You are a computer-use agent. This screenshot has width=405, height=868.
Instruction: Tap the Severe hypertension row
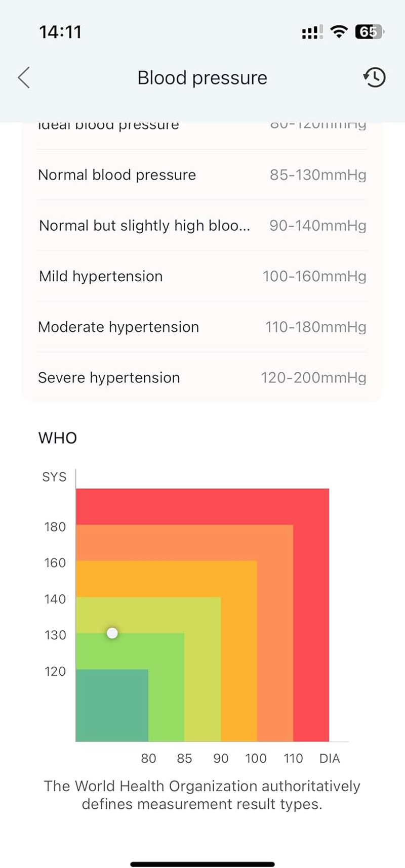coord(202,377)
